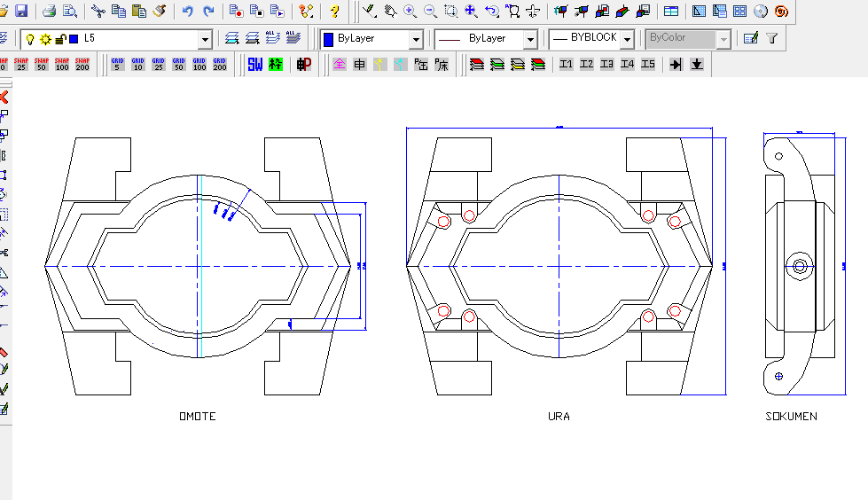Toggle the SNAP 50 setting

42,64
